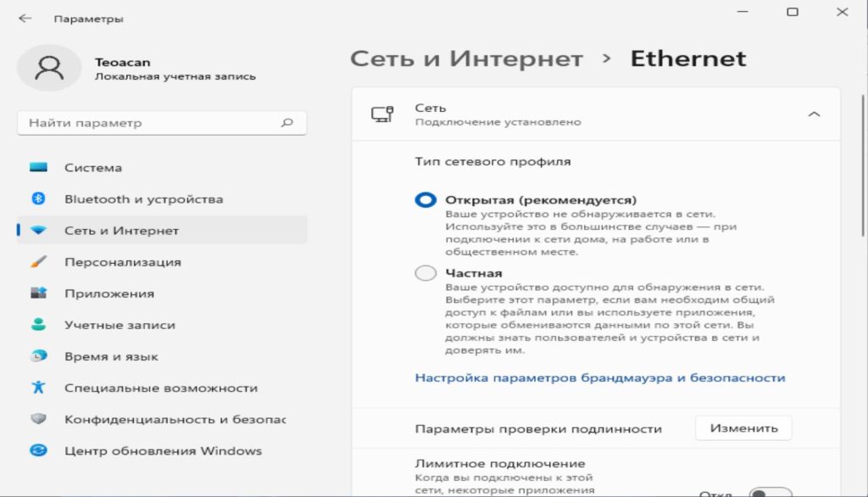Click the back arrow in title bar
The width and height of the screenshot is (868, 497).
[25, 18]
